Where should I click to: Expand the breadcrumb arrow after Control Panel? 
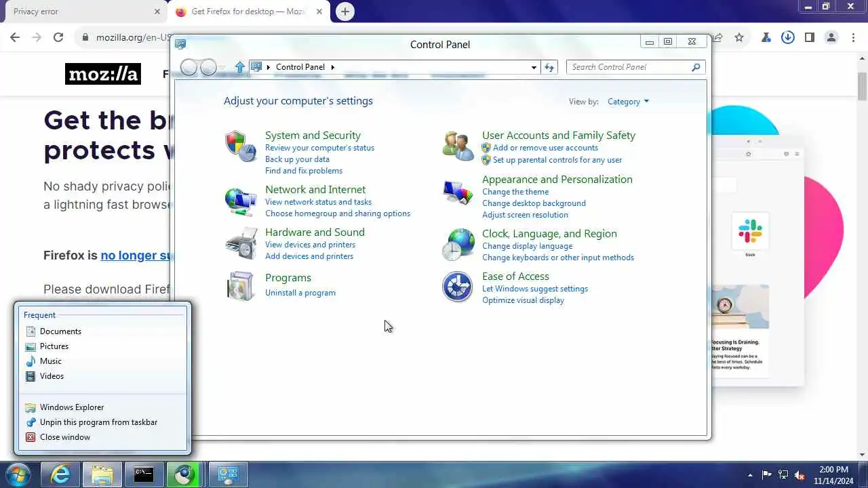point(333,67)
